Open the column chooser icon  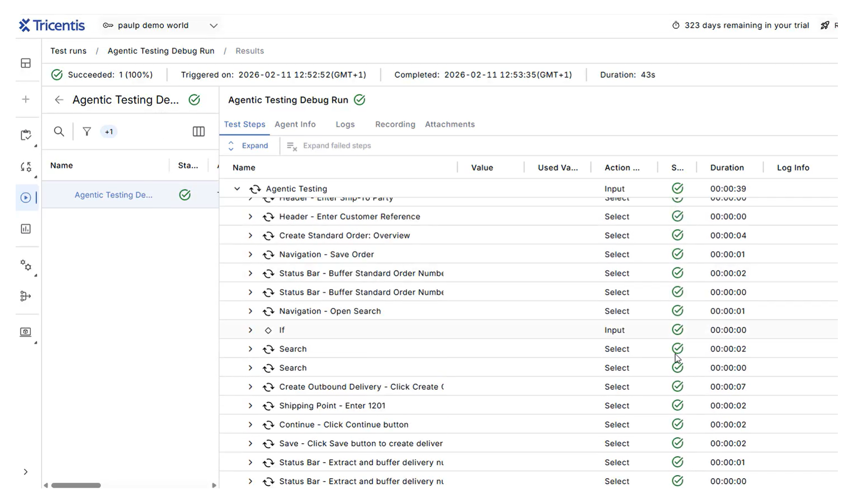pyautogui.click(x=199, y=131)
